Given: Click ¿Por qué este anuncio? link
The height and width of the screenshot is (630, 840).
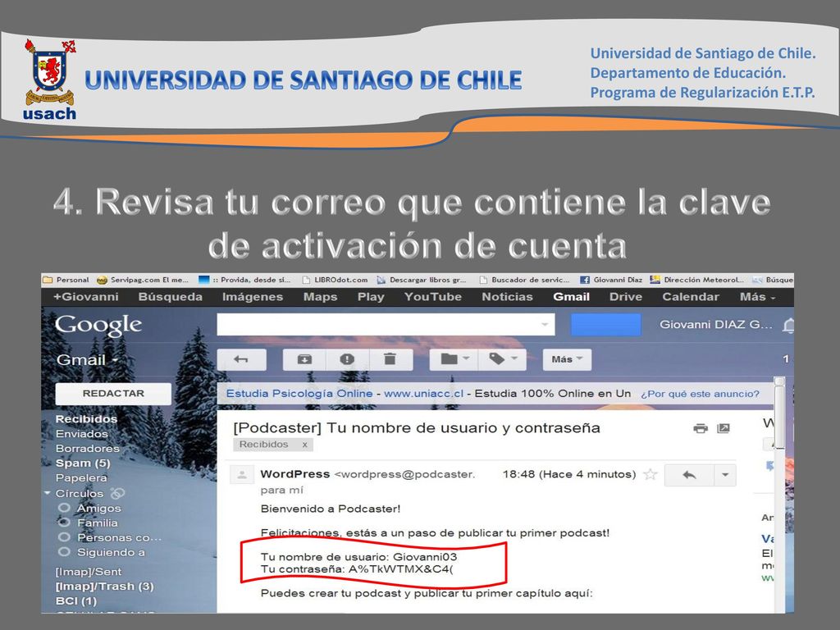Looking at the screenshot, I should coord(701,395).
